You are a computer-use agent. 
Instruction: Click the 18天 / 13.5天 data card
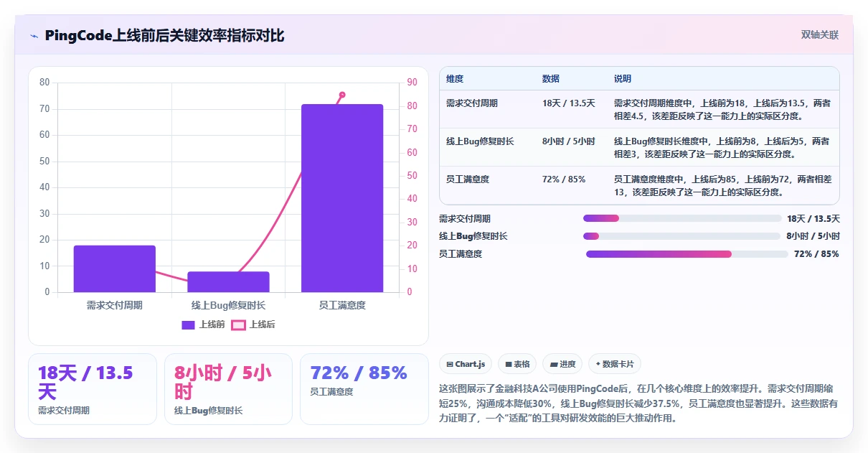click(x=93, y=389)
